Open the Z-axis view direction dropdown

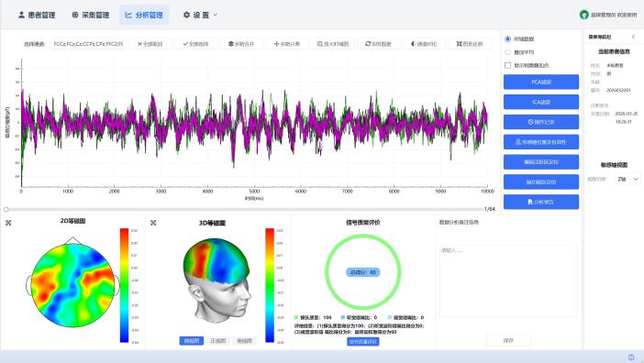(x=627, y=180)
